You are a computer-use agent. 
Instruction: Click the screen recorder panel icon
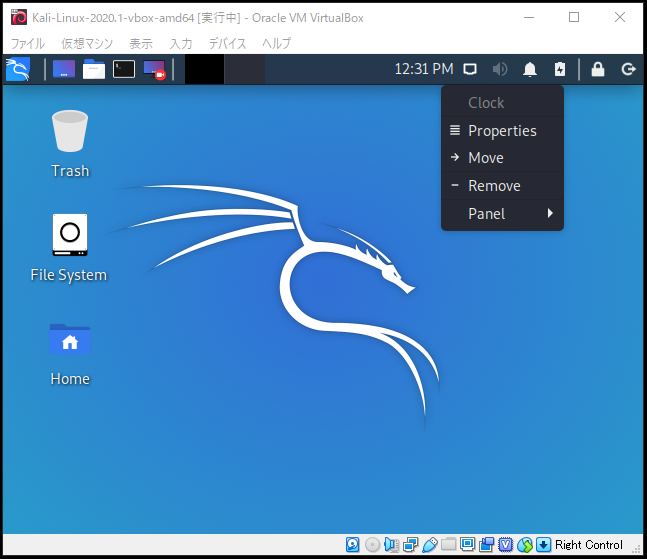point(154,69)
